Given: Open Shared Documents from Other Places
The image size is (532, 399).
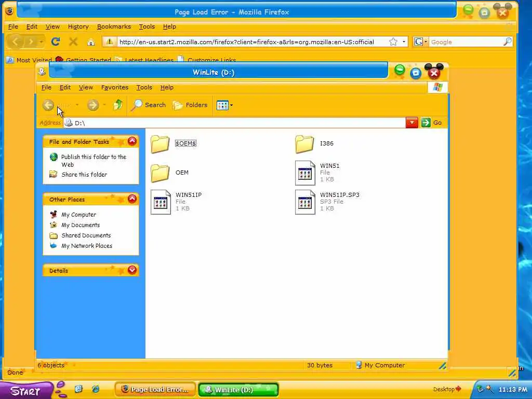Looking at the screenshot, I should pos(86,235).
